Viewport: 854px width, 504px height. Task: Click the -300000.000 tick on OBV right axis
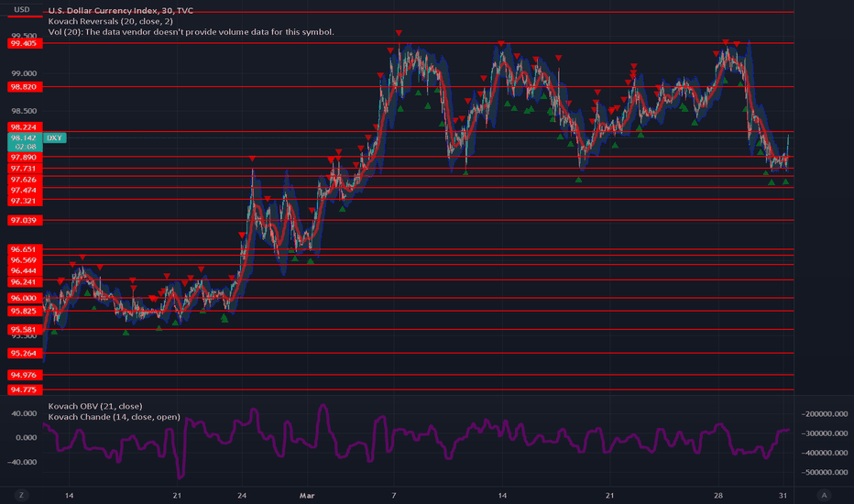pyautogui.click(x=825, y=433)
